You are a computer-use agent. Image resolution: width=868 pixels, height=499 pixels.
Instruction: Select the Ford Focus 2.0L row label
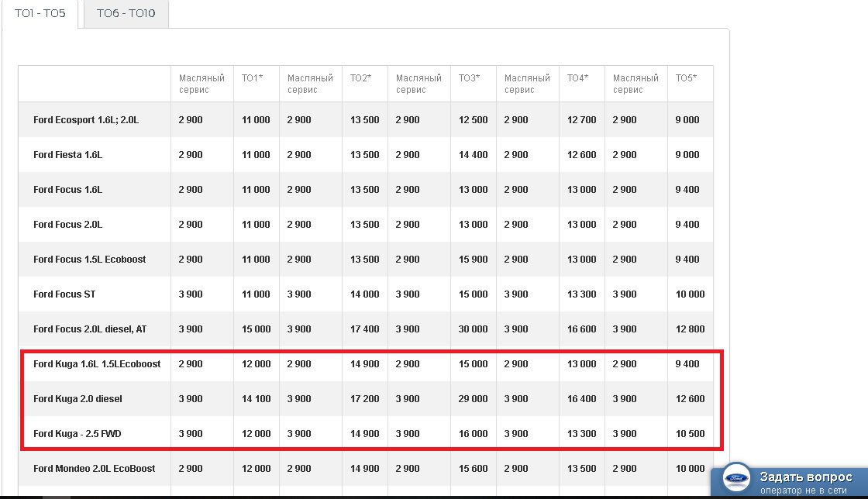[67, 224]
